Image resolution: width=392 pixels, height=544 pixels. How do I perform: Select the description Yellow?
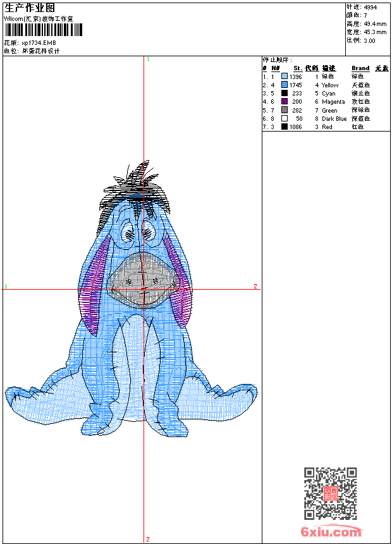tap(330, 85)
